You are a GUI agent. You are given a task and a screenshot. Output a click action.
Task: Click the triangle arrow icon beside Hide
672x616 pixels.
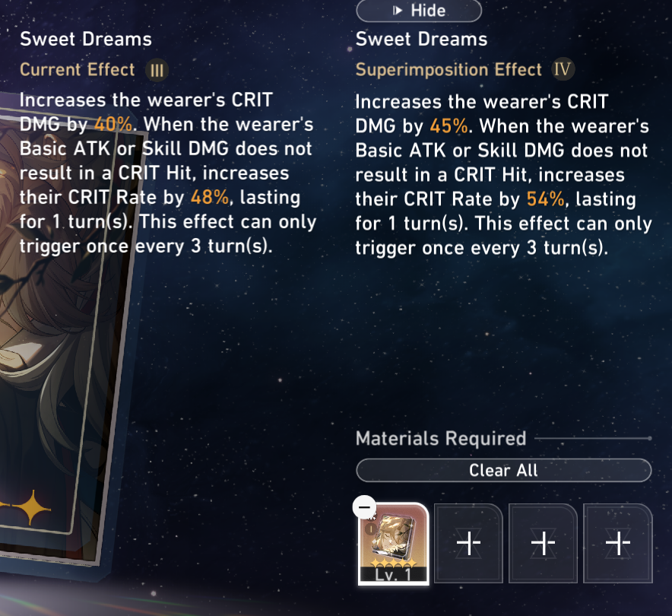coord(398,11)
